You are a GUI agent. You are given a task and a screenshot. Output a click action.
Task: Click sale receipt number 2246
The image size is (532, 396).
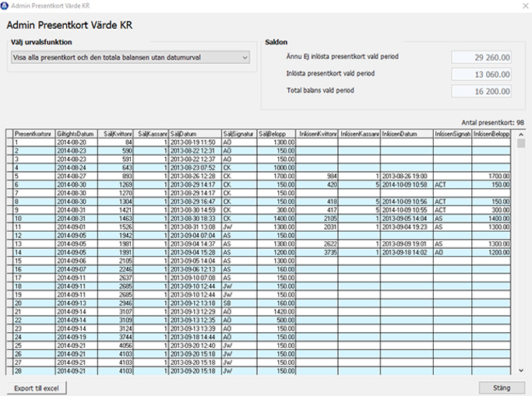pyautogui.click(x=115, y=269)
